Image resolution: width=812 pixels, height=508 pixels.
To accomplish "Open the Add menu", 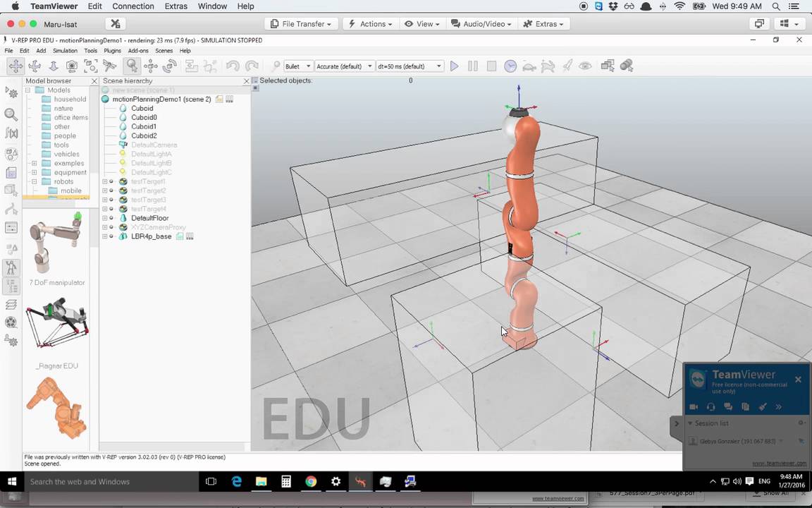I will (41, 51).
